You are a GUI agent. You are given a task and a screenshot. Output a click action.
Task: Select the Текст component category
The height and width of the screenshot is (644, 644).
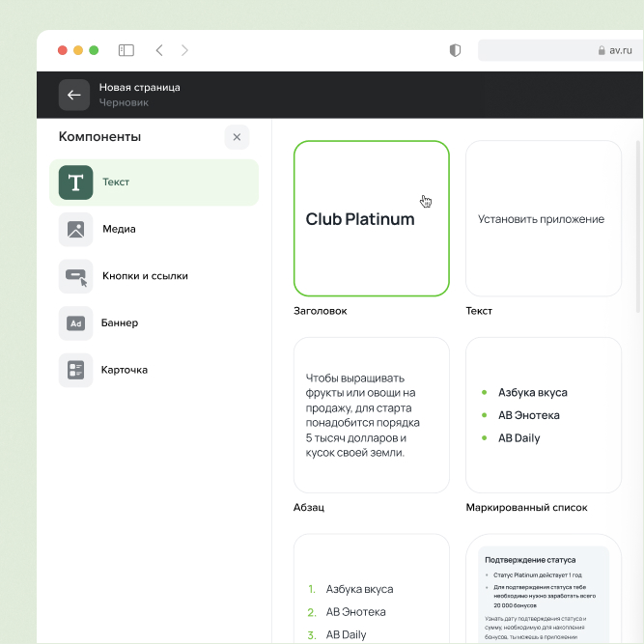point(154,182)
